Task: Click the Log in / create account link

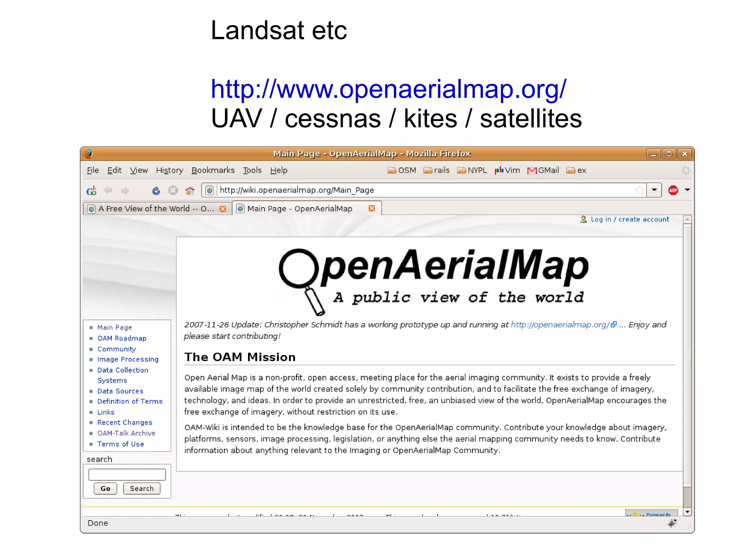Action: click(630, 219)
